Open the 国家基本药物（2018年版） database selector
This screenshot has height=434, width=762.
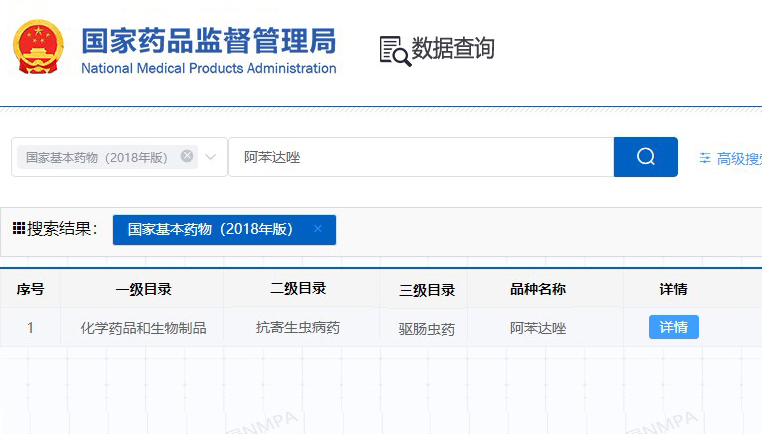[x=97, y=157]
